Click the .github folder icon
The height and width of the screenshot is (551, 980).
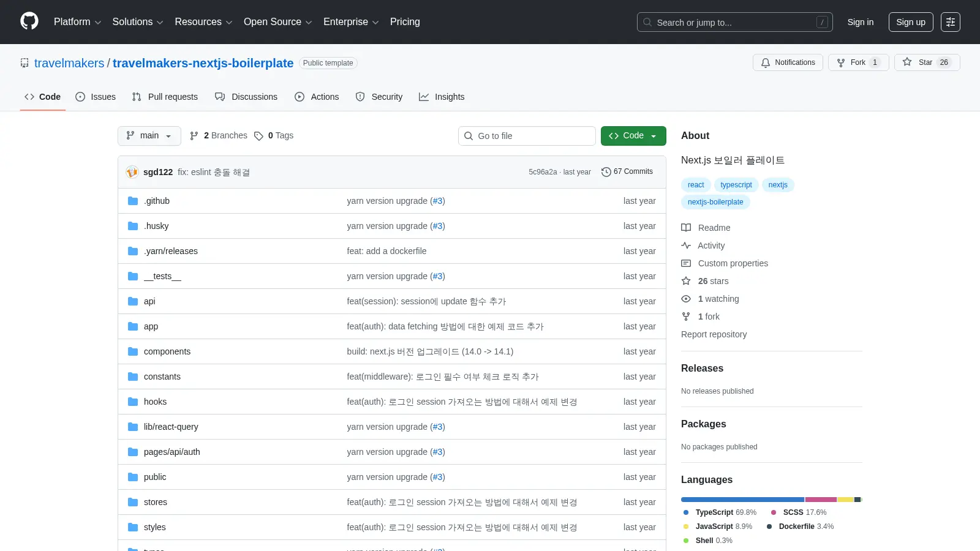pos(133,201)
